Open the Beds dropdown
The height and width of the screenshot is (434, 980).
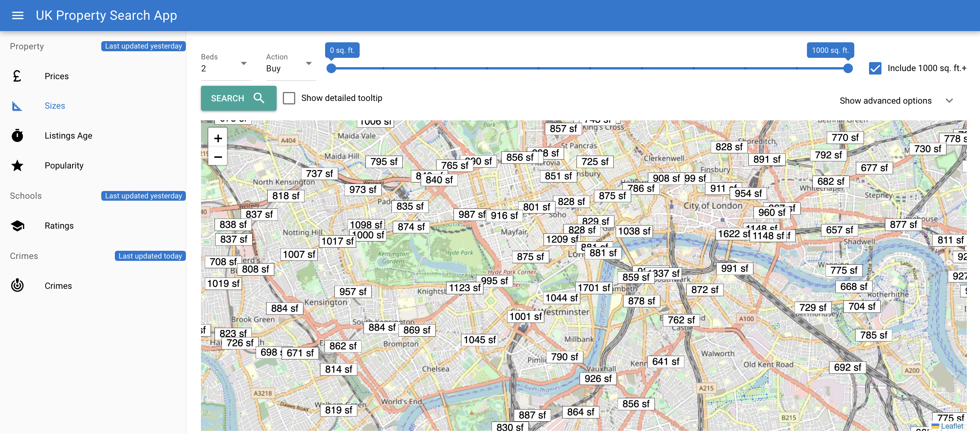click(226, 68)
